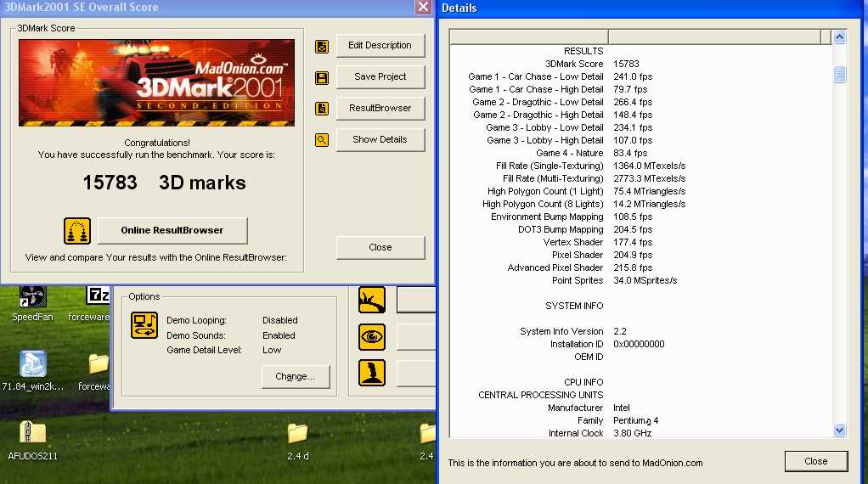The width and height of the screenshot is (868, 484).
Task: Click first column header in Details list
Action: [528, 37]
